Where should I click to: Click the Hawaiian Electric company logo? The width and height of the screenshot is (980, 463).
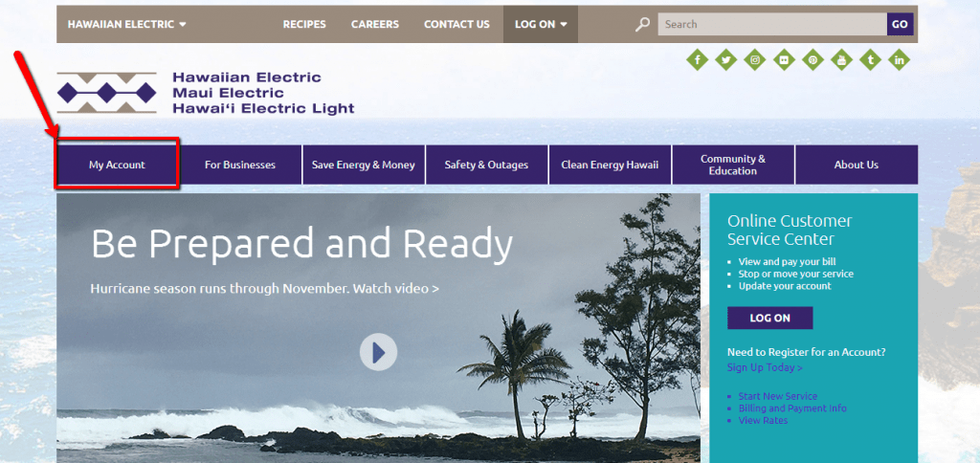pos(106,93)
